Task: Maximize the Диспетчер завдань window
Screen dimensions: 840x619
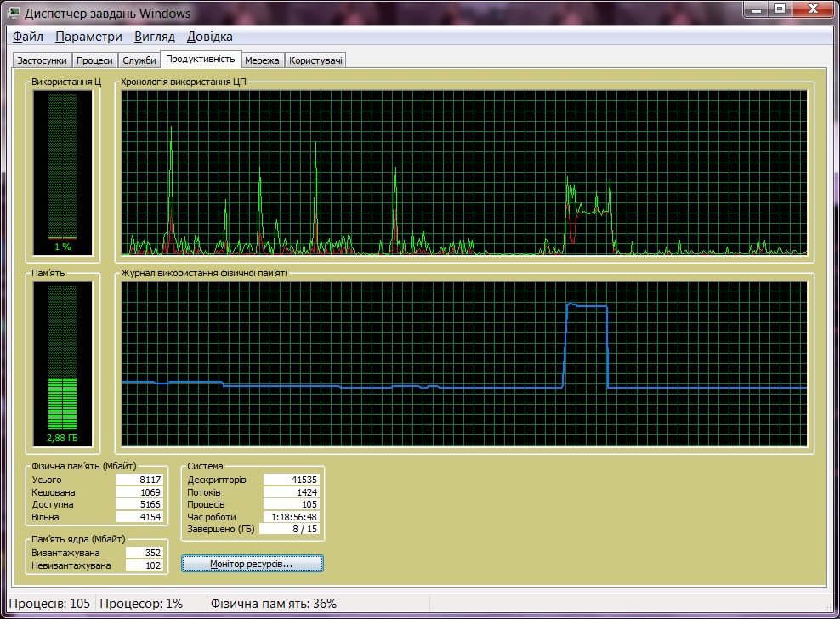Action: point(780,9)
